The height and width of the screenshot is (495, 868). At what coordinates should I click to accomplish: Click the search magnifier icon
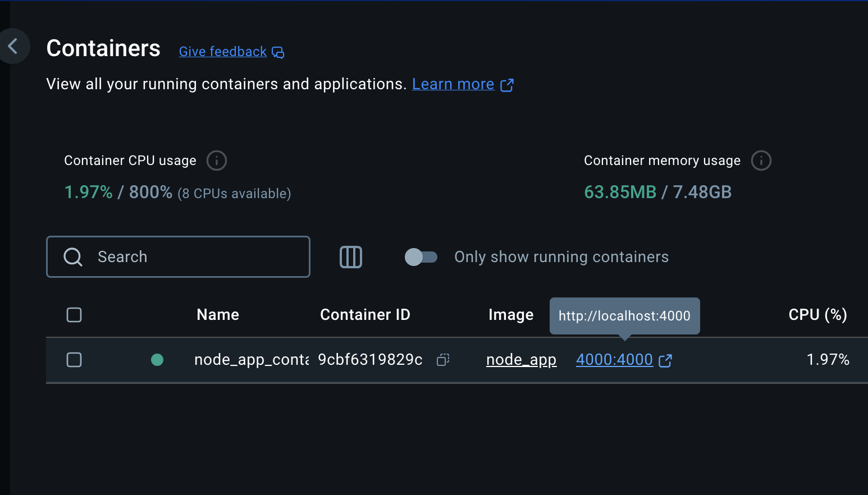pos(72,256)
